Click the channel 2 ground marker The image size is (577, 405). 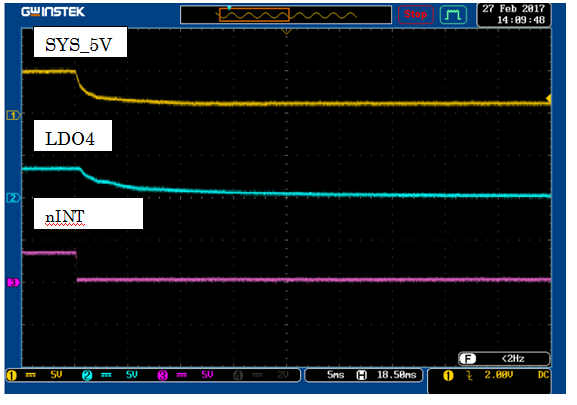coord(13,198)
